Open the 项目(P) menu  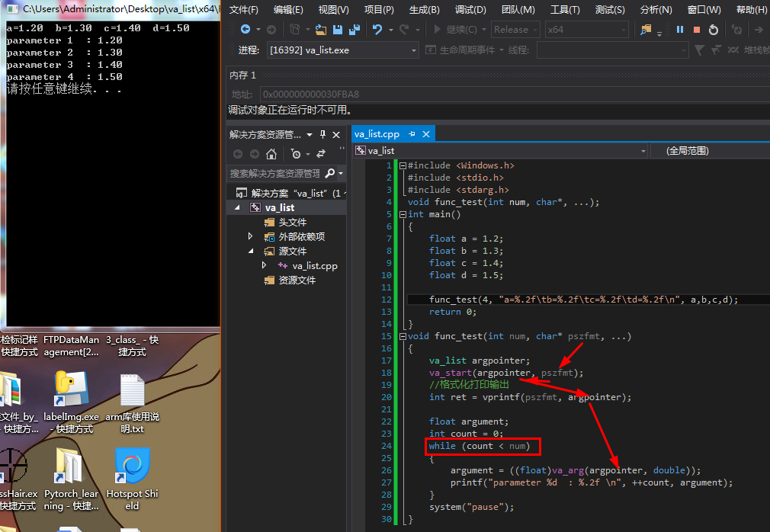[x=379, y=10]
